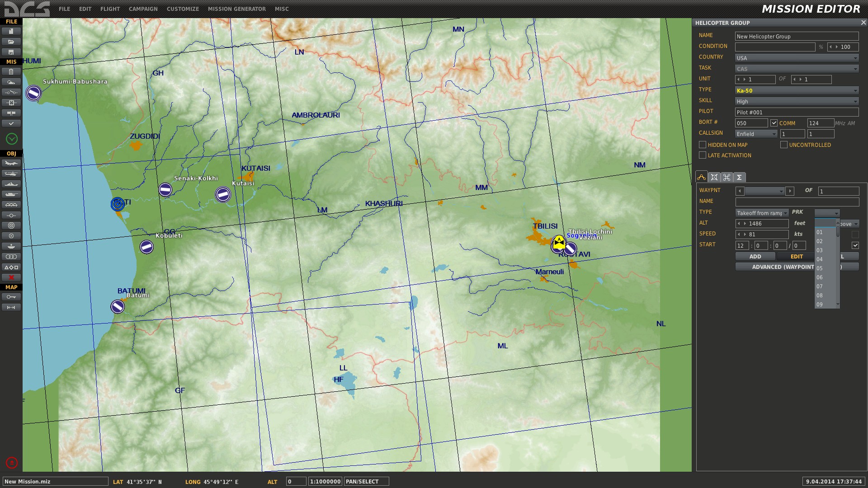Click the New Mission file icon
Image resolution: width=868 pixels, height=488 pixels.
[x=11, y=31]
